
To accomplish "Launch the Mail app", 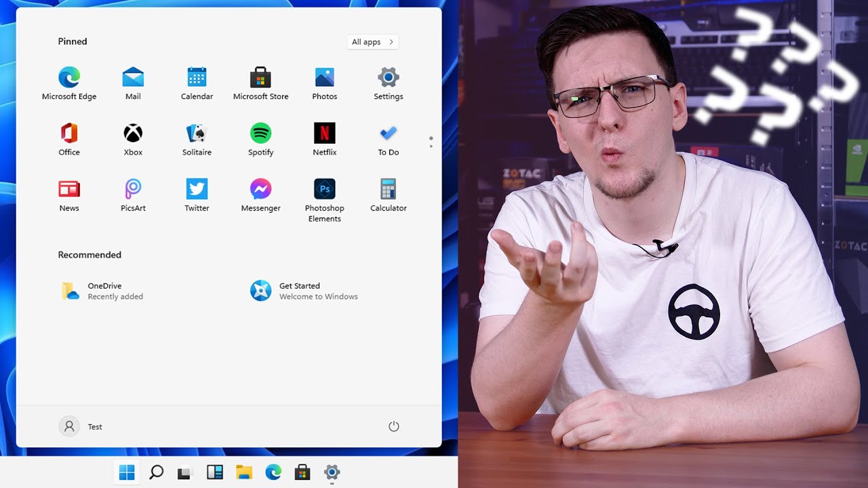I will click(x=133, y=83).
